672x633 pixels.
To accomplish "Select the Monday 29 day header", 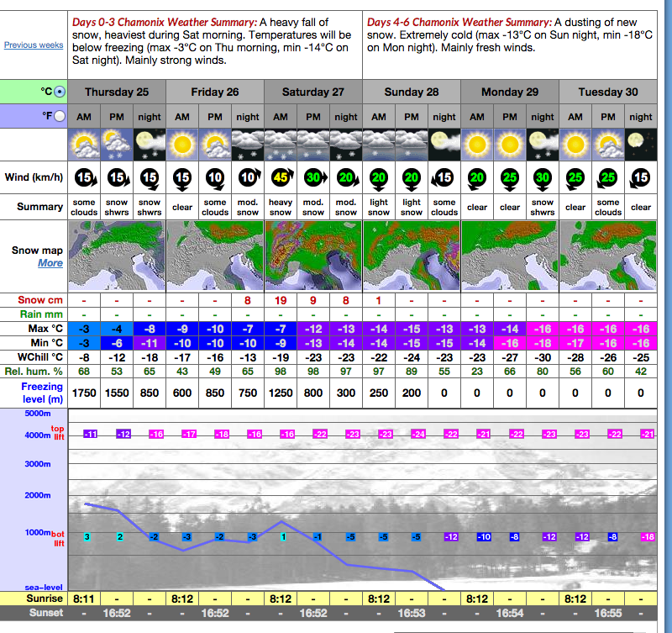I will click(510, 92).
